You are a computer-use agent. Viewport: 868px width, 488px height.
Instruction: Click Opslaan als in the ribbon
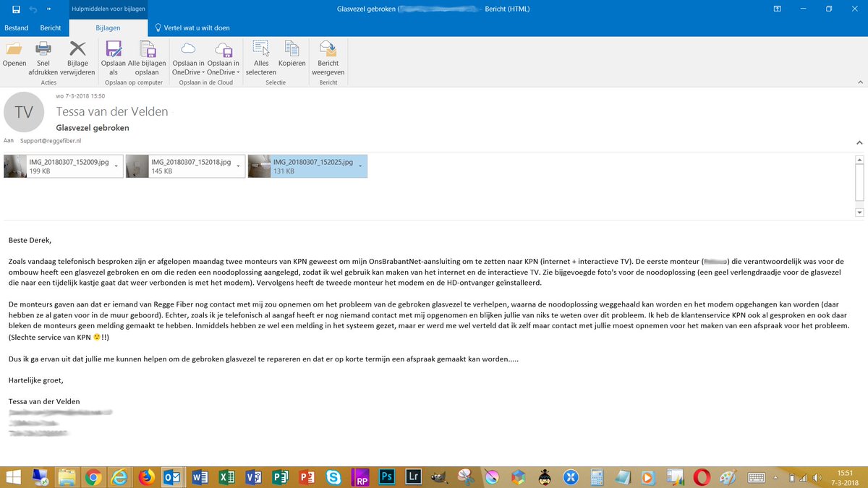click(x=114, y=59)
